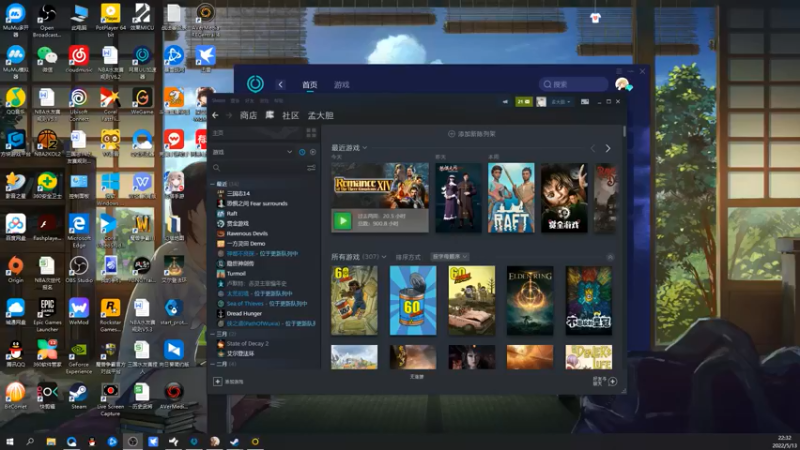
Task: Toggle sort by recent activity clock icon
Action: coord(302,152)
